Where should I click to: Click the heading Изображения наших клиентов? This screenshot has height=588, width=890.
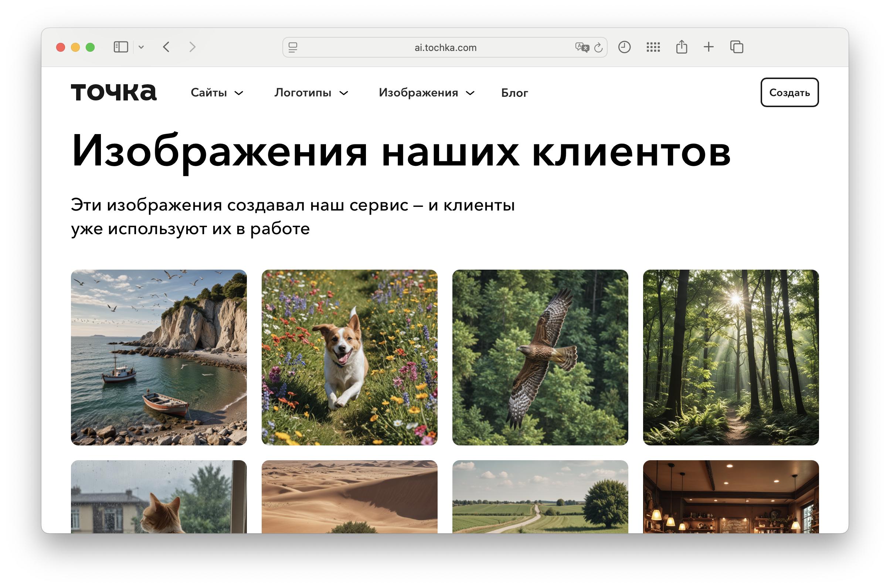coord(401,153)
